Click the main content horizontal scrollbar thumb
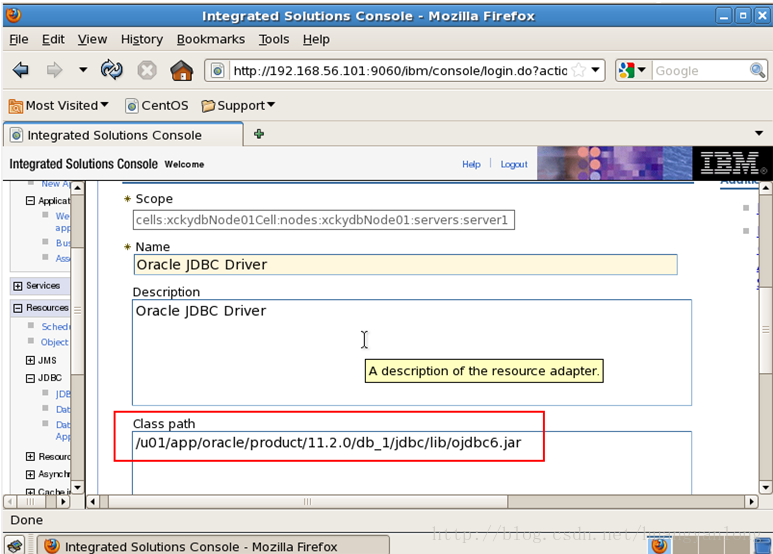773x554 pixels. (x=308, y=502)
